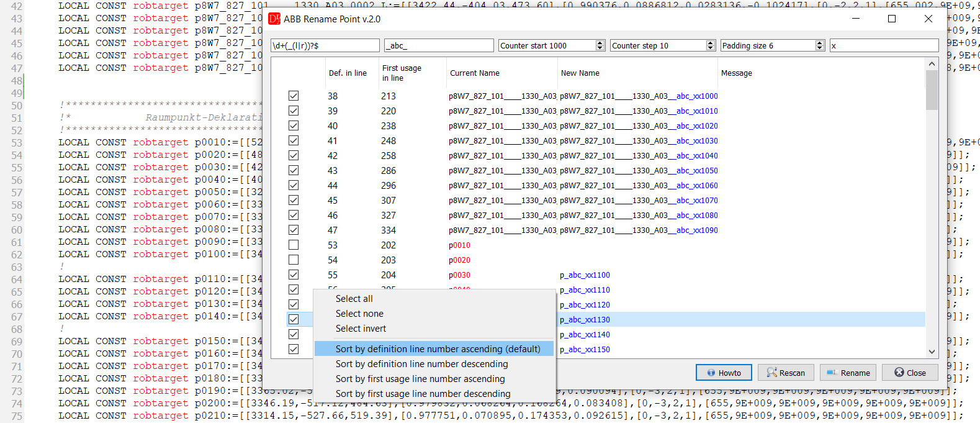980x423 pixels.
Task: Click the new name p_abc_xx1140
Action: 585,335
